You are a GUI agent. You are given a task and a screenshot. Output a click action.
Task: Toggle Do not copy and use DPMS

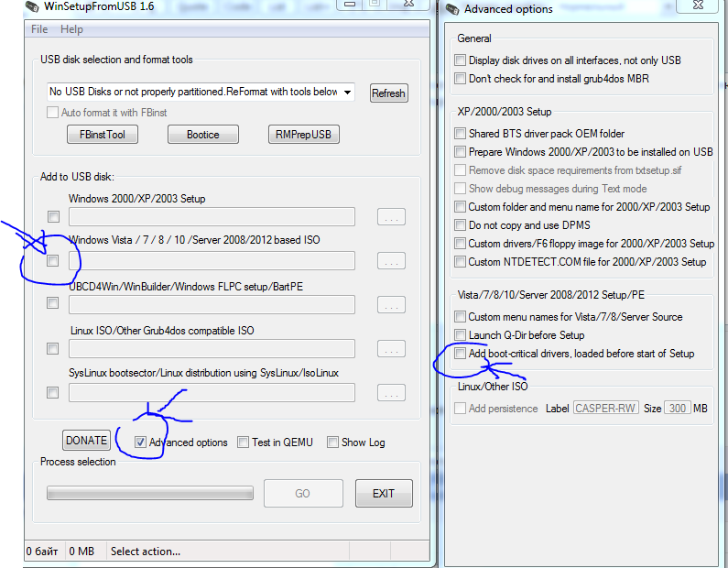pos(460,225)
